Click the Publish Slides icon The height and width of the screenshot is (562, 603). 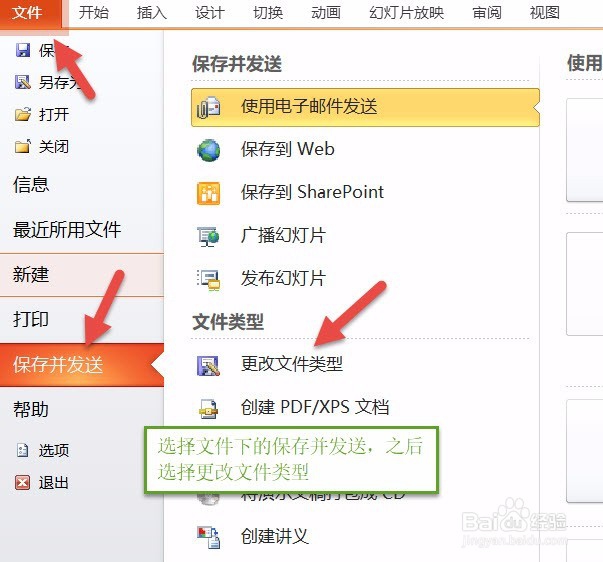[208, 280]
